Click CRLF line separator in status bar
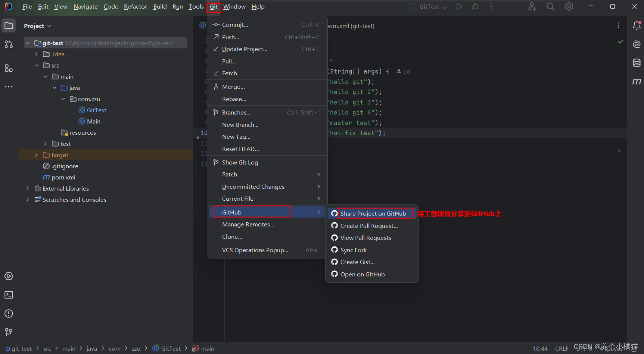The height and width of the screenshot is (354, 644). tap(561, 348)
